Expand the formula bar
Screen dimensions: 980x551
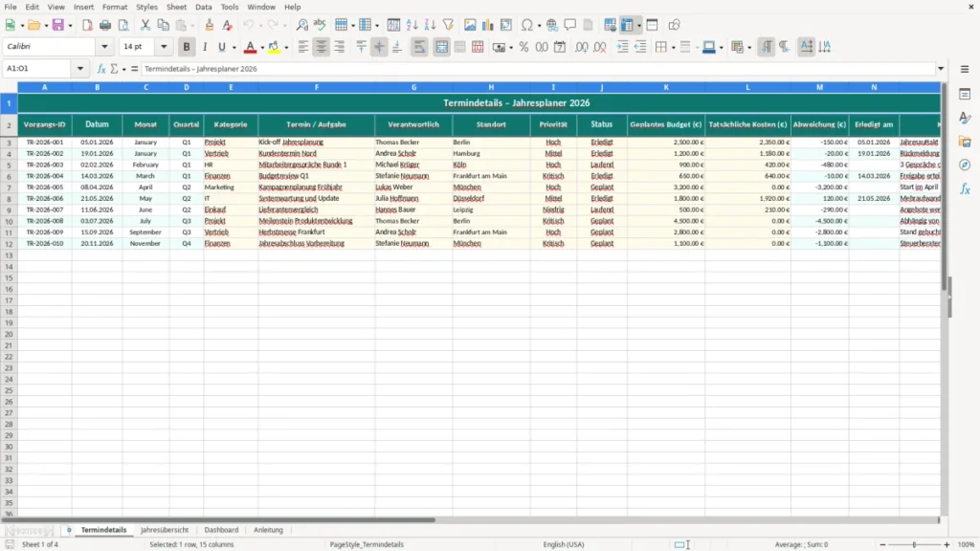941,69
